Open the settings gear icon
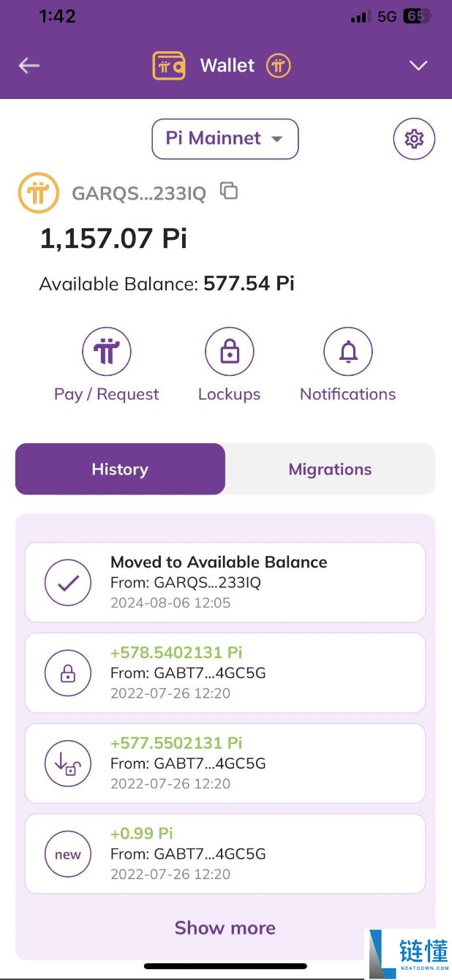This screenshot has width=452, height=980. coord(414,139)
